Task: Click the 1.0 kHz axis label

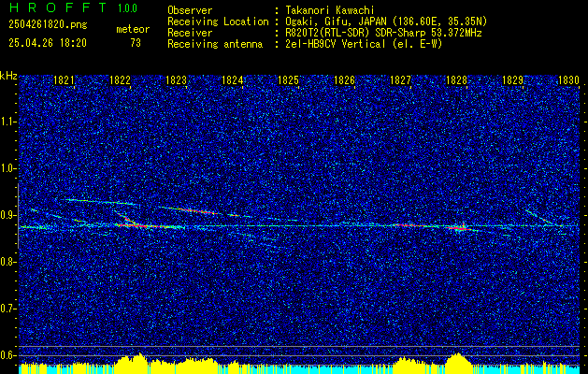Action: pos(7,168)
